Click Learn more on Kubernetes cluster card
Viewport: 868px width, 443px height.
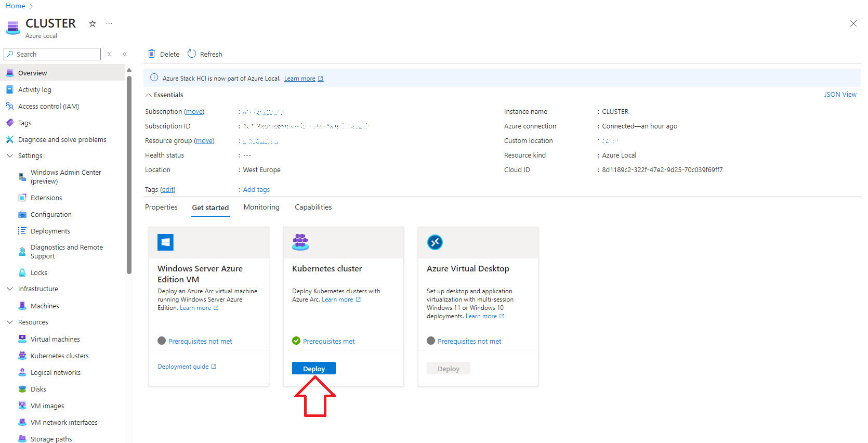(x=341, y=299)
